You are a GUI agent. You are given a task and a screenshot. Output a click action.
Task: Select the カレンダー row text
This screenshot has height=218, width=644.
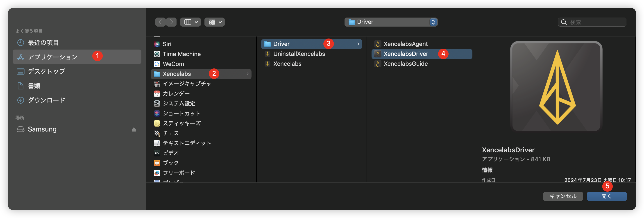pyautogui.click(x=176, y=94)
